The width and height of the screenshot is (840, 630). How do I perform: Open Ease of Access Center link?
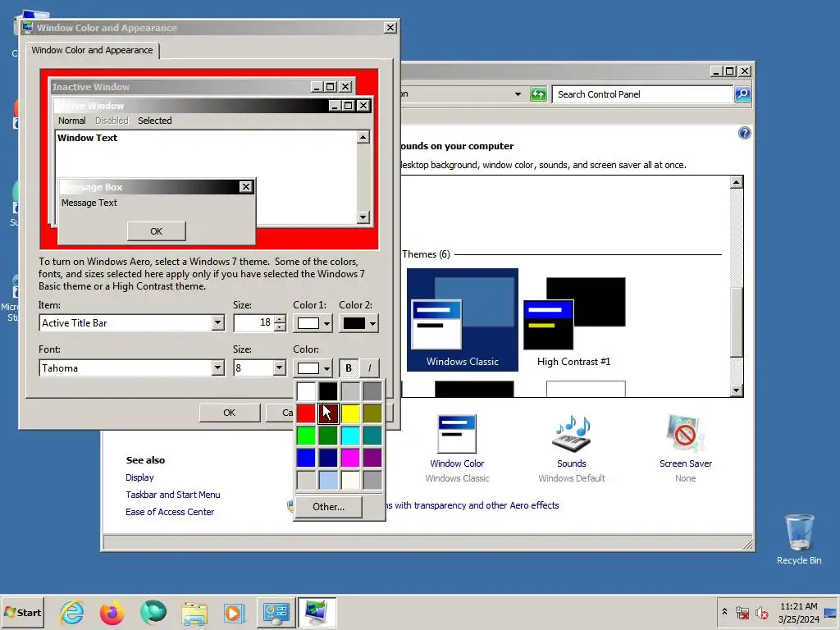tap(169, 512)
